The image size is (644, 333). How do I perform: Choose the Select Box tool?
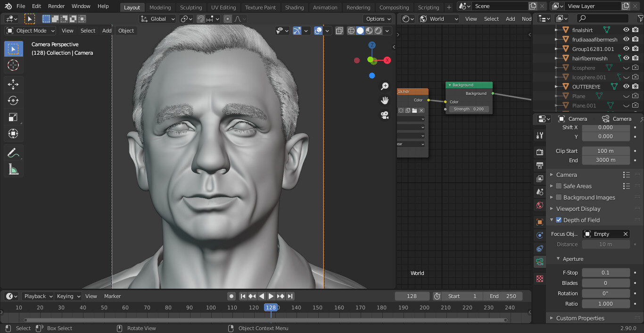click(x=13, y=49)
